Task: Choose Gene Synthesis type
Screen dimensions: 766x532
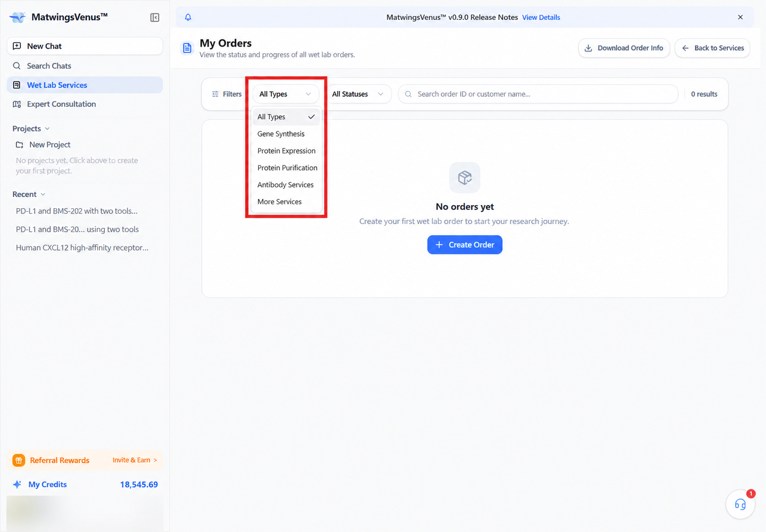Action: pos(286,134)
